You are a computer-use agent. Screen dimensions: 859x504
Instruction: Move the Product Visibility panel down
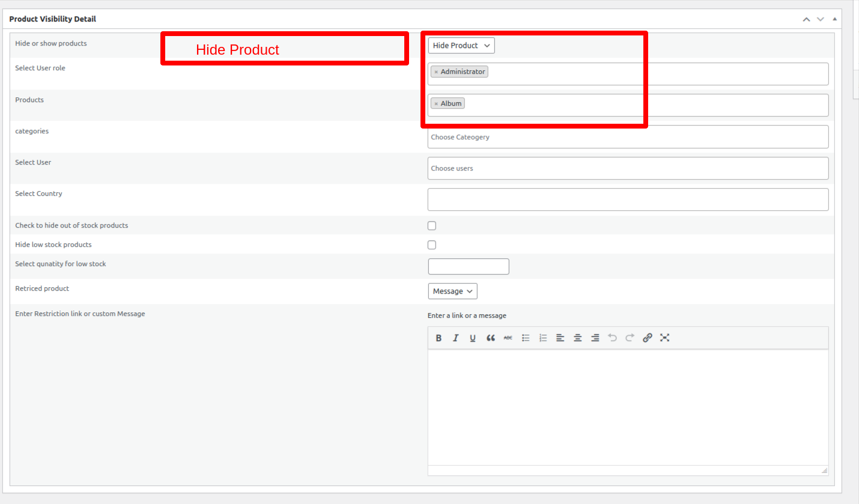[820, 19]
